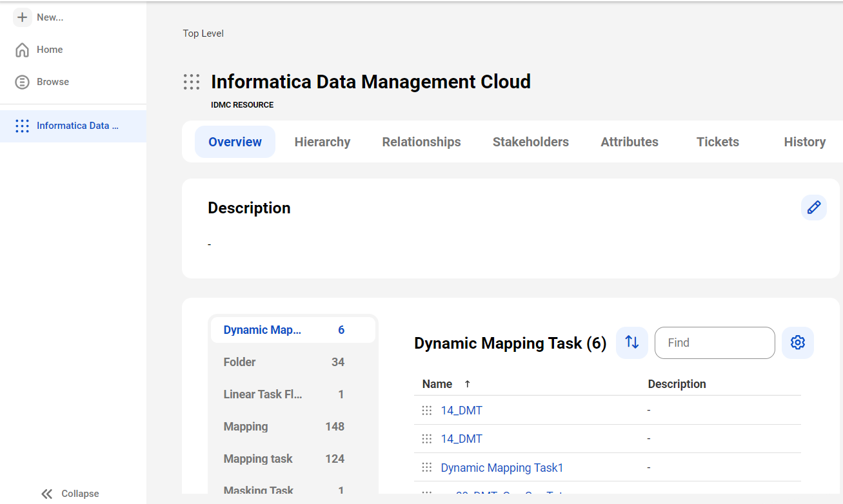The height and width of the screenshot is (504, 843).
Task: Open the second 14_DMT link
Action: (x=462, y=439)
